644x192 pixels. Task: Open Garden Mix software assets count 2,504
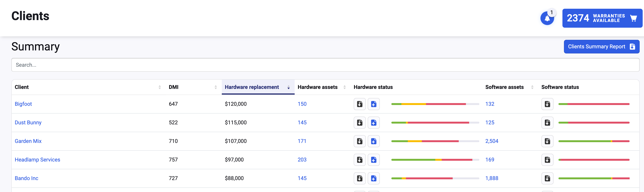point(491,141)
